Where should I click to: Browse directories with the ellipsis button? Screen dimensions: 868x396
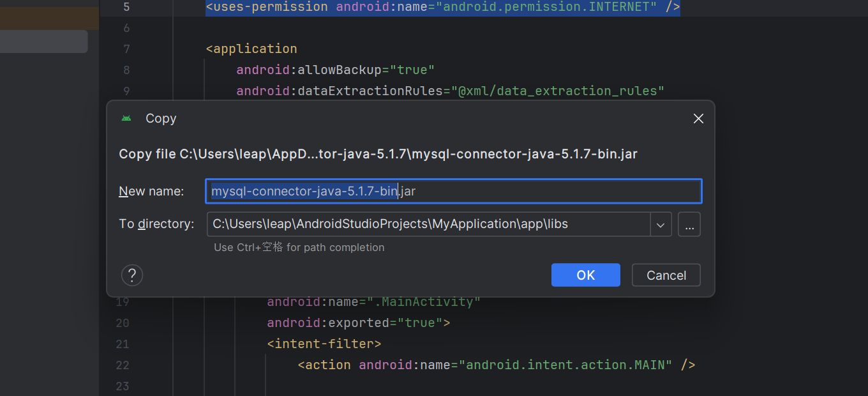(x=689, y=224)
